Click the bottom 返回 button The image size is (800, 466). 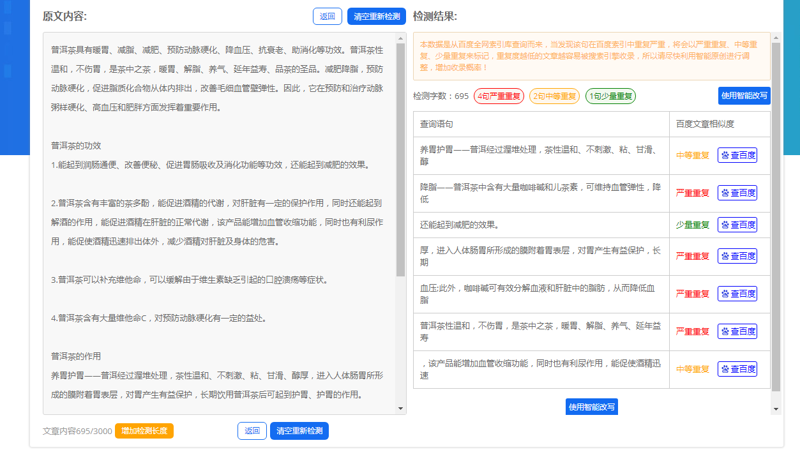tap(252, 431)
